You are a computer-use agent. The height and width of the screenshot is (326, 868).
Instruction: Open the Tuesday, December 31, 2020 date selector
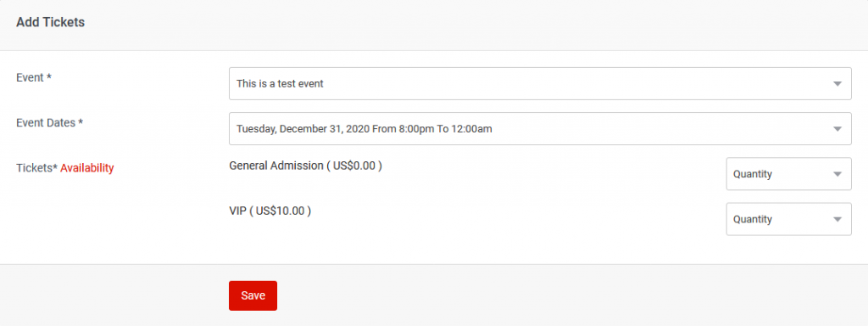coord(540,129)
